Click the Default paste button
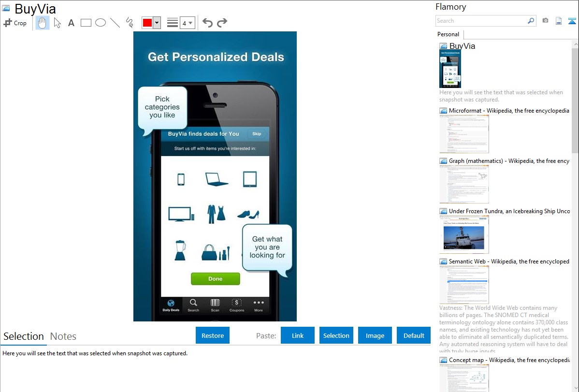The width and height of the screenshot is (579, 392). click(414, 335)
